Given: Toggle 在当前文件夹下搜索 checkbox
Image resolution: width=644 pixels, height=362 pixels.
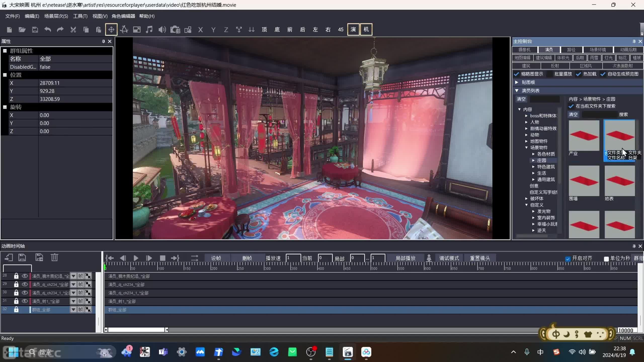Looking at the screenshot, I should (571, 106).
